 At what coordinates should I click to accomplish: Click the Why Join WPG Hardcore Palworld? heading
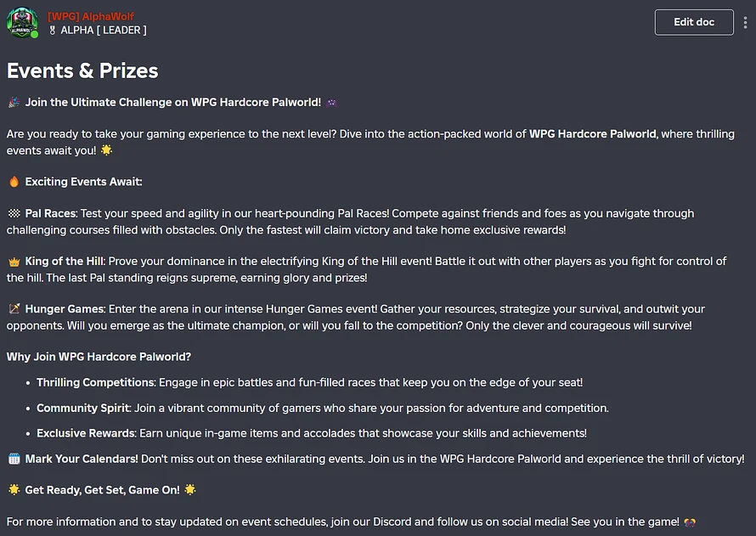click(99, 357)
